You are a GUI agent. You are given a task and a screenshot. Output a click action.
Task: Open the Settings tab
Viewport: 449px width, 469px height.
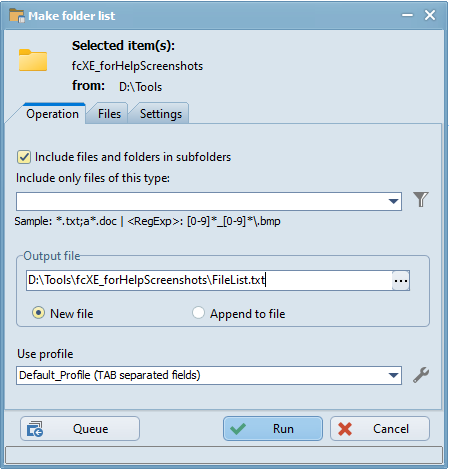(x=161, y=114)
